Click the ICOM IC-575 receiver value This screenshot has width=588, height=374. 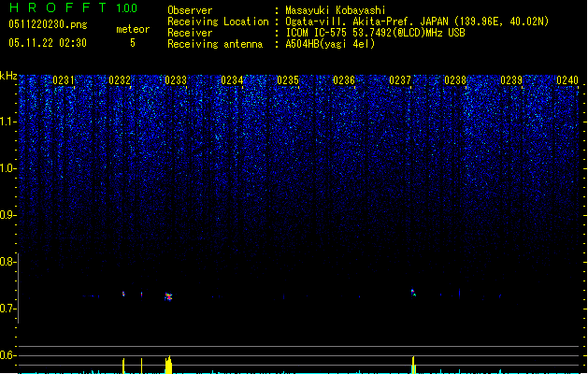coord(376,33)
